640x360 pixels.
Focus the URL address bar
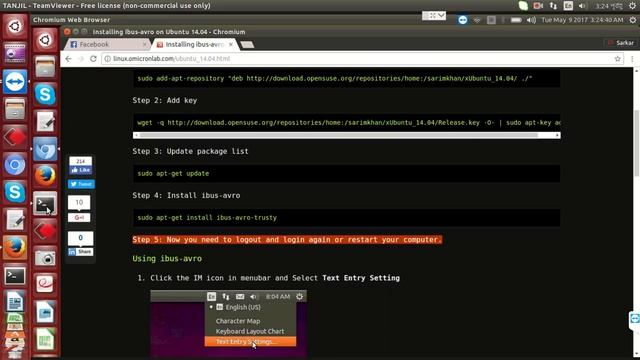coord(359,59)
